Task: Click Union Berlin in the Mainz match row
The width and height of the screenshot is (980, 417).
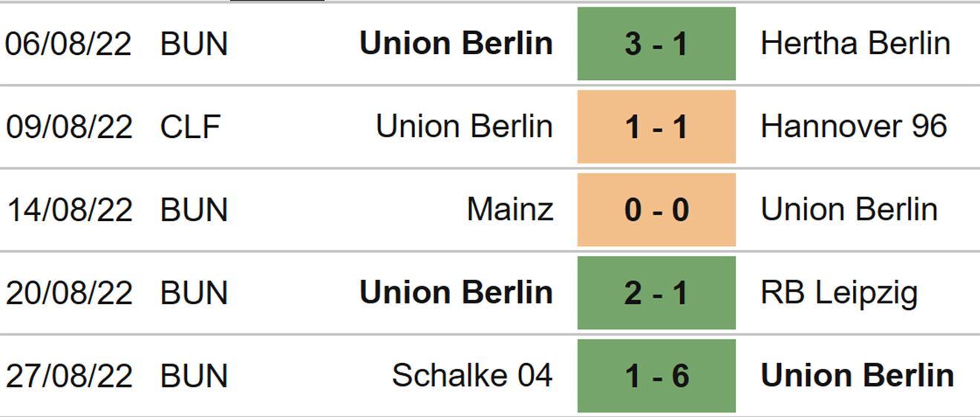Action: click(849, 210)
